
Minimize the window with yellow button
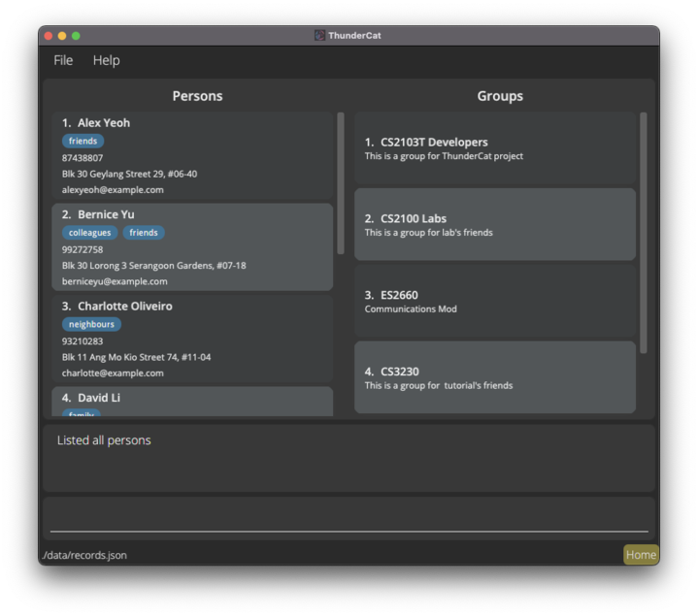click(x=62, y=36)
